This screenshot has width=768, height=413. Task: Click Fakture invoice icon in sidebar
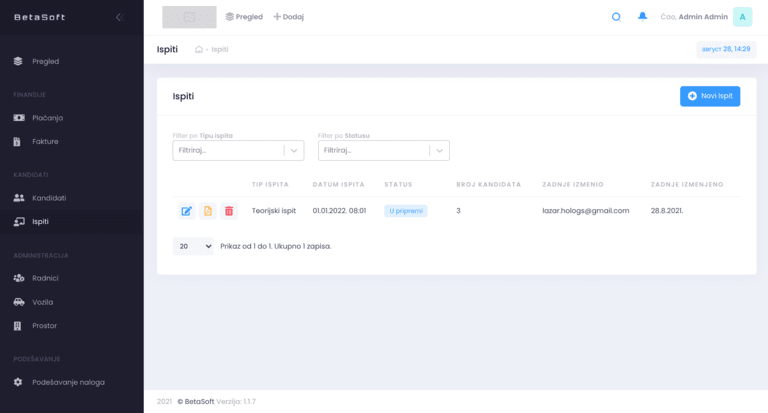(17, 142)
